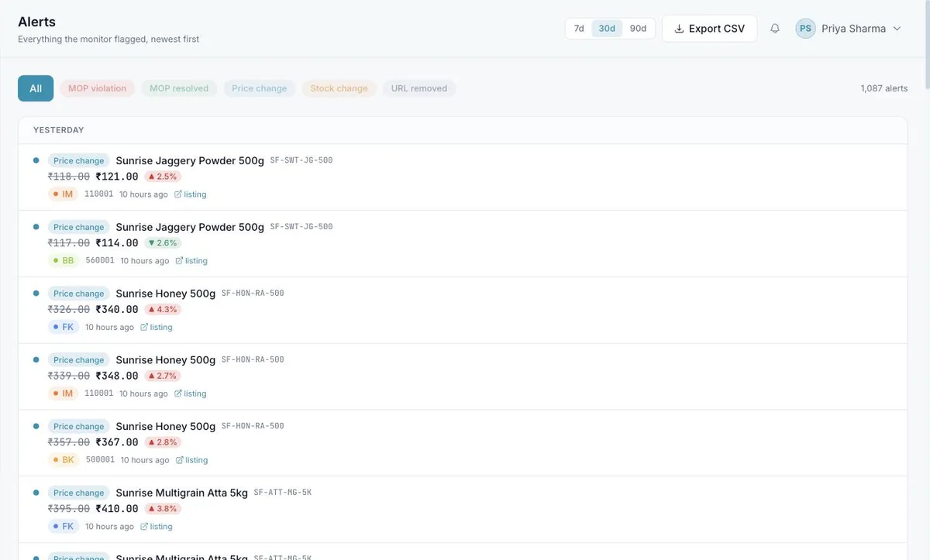Click Sunrise Multigrain Atta 5kg title, ₹410.00 row
930x560 pixels.
(182, 493)
